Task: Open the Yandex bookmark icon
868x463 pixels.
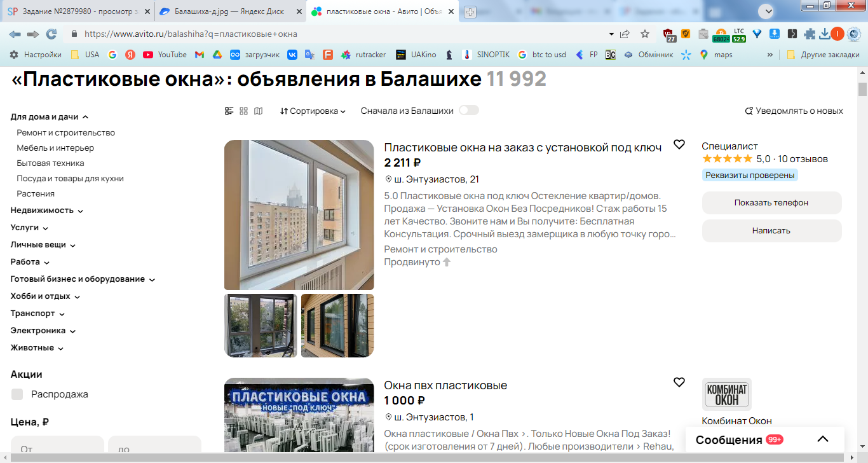Action: pos(130,55)
